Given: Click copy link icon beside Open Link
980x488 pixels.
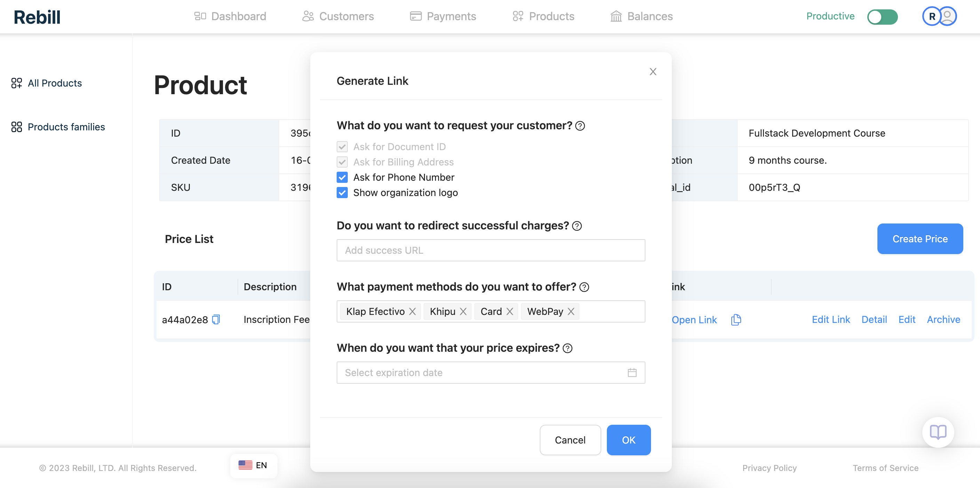Looking at the screenshot, I should click(x=736, y=319).
